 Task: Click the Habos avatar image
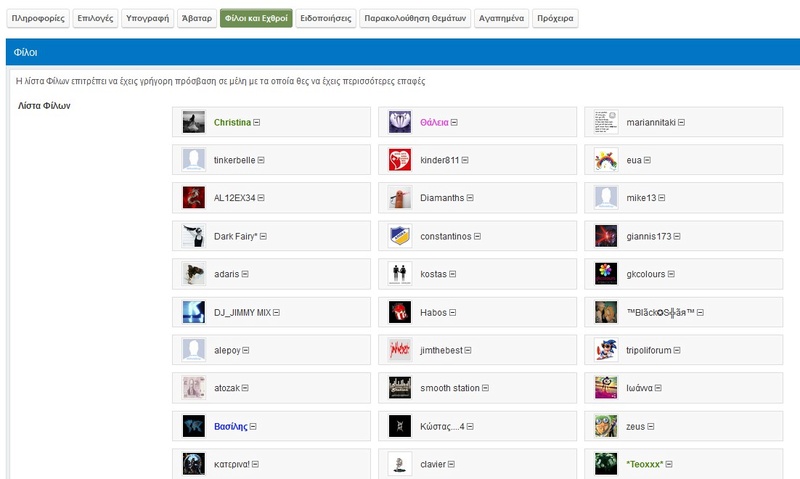[x=399, y=312]
